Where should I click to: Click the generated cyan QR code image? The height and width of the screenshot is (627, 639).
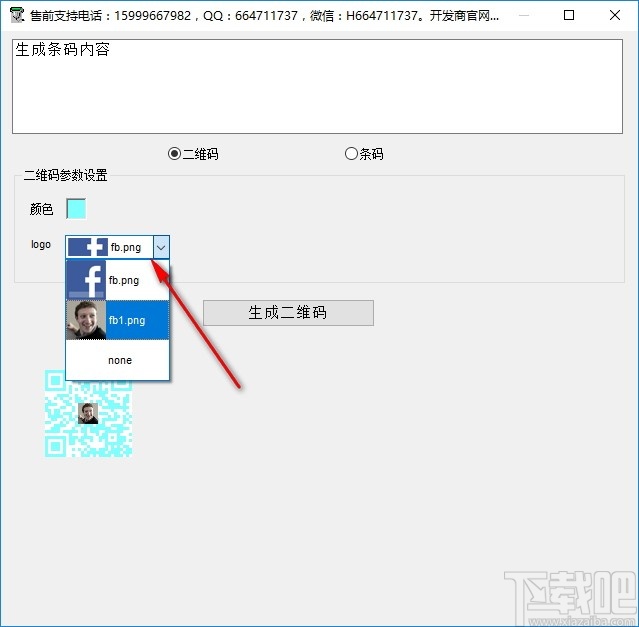pos(88,413)
